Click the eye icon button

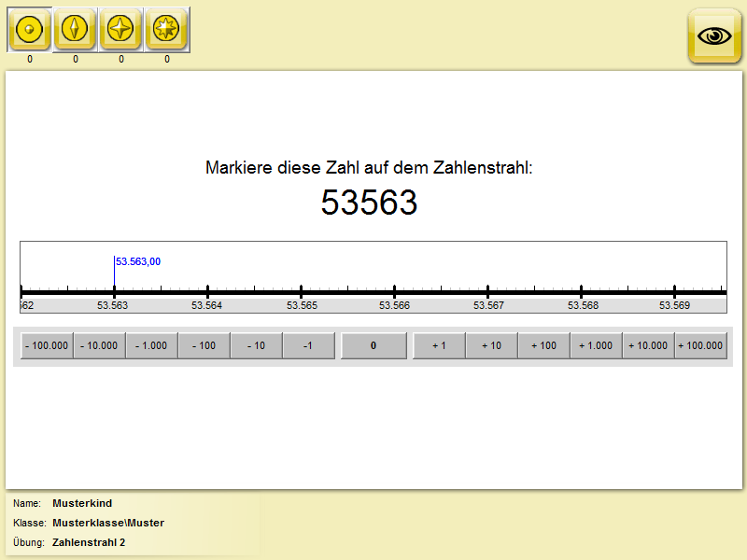[714, 36]
